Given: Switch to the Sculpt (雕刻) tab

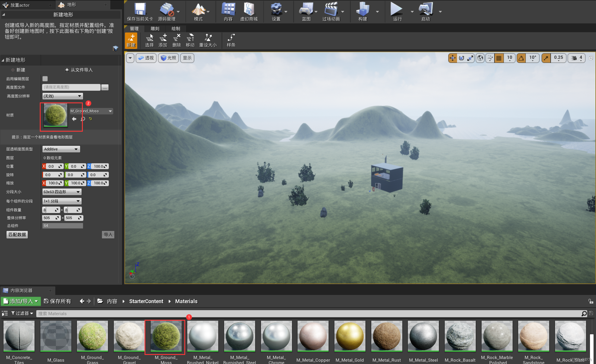Looking at the screenshot, I should click(x=155, y=29).
